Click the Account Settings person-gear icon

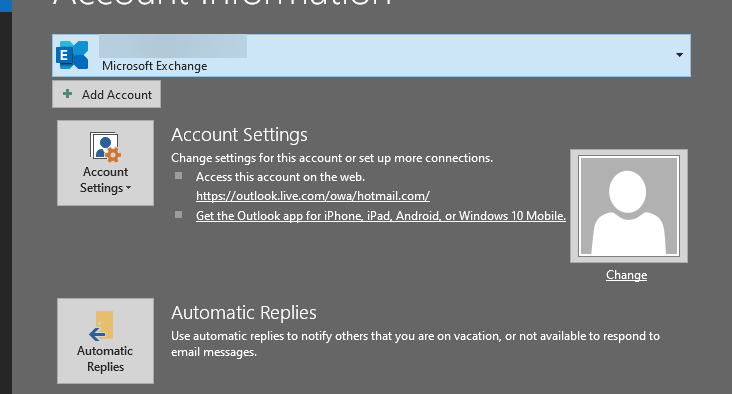tap(106, 147)
